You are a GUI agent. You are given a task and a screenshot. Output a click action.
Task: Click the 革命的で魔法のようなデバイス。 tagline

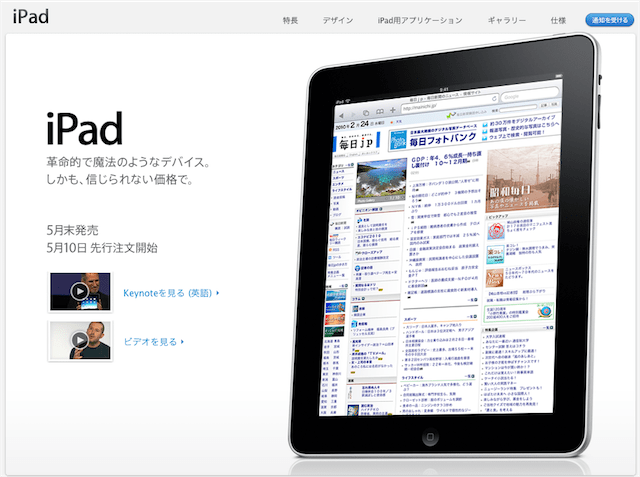[x=128, y=162]
